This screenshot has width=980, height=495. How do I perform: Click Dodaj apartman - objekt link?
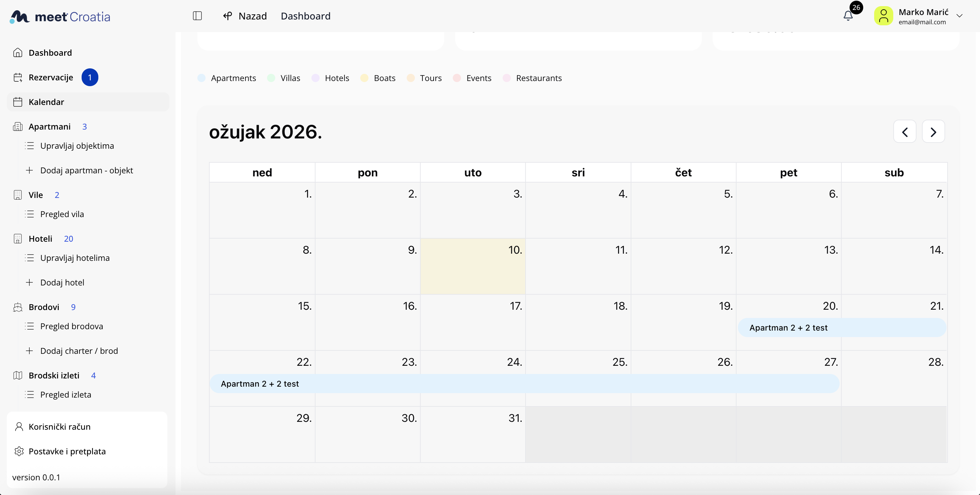86,171
